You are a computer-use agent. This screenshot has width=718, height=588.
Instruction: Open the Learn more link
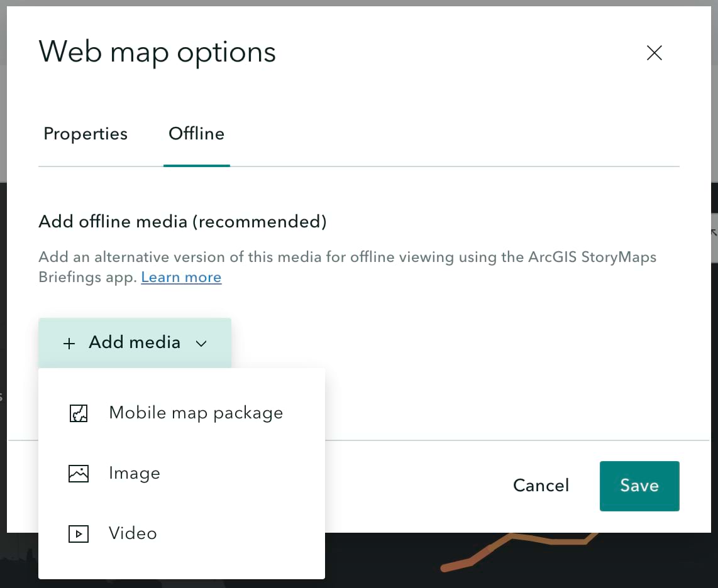click(181, 277)
